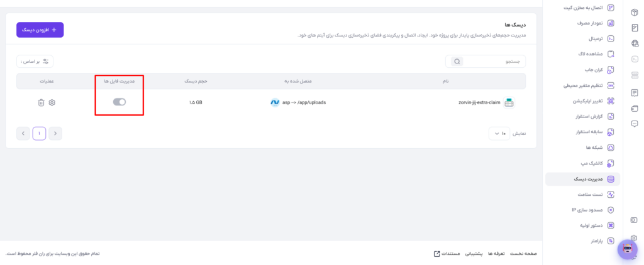Open the support link in footer
Screen dimensions: 644x265
click(474, 254)
